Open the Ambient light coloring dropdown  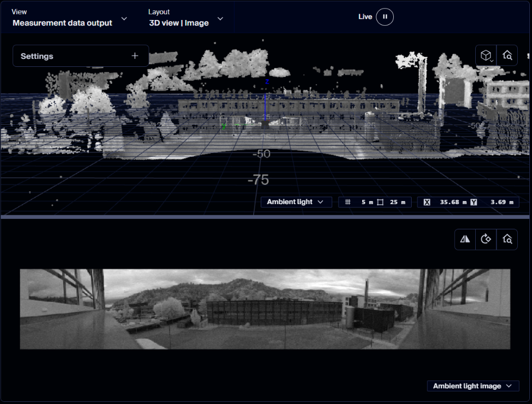[x=296, y=202]
